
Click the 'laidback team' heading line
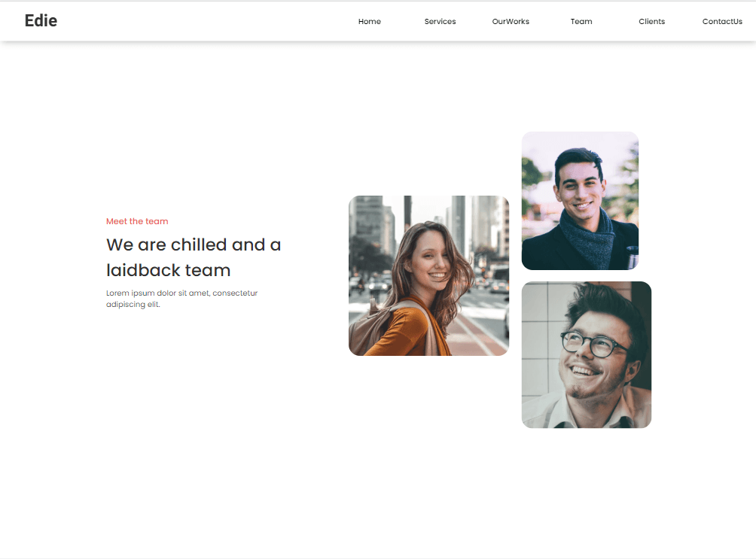pyautogui.click(x=168, y=270)
